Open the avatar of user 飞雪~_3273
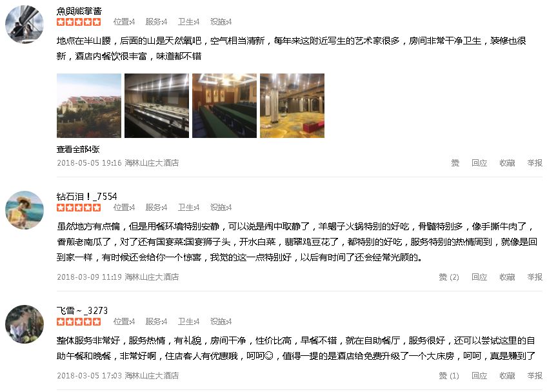547x392 pixels. tap(25, 324)
